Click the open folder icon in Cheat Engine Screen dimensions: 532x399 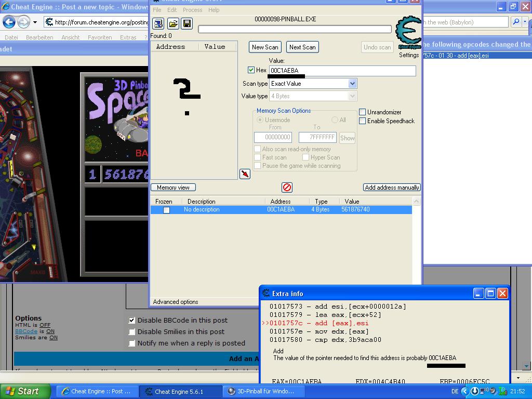173,23
